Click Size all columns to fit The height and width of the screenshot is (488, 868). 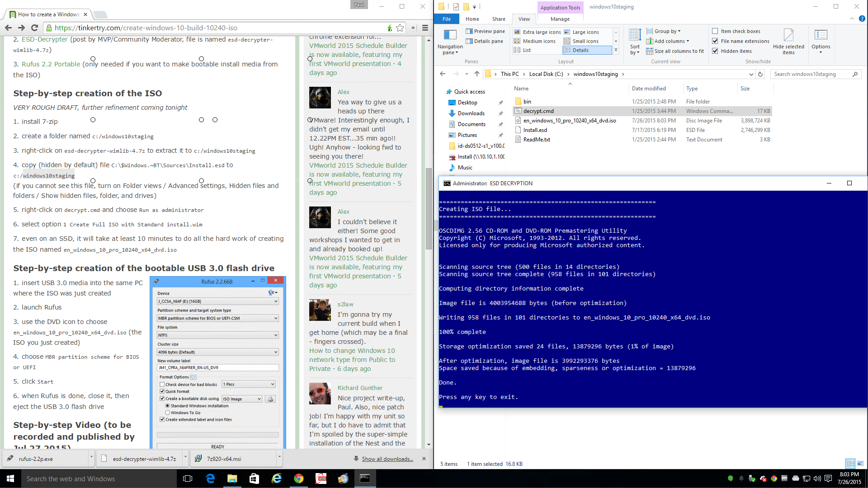click(x=675, y=51)
